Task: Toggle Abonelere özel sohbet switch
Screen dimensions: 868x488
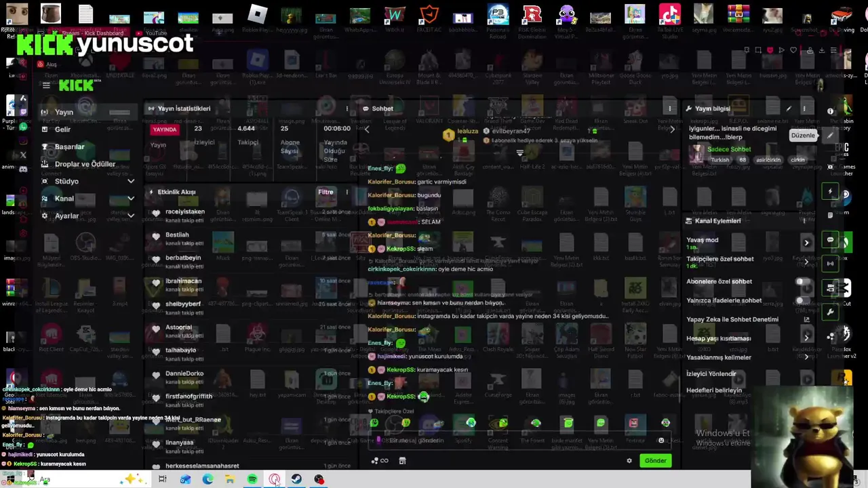Action: [803, 282]
